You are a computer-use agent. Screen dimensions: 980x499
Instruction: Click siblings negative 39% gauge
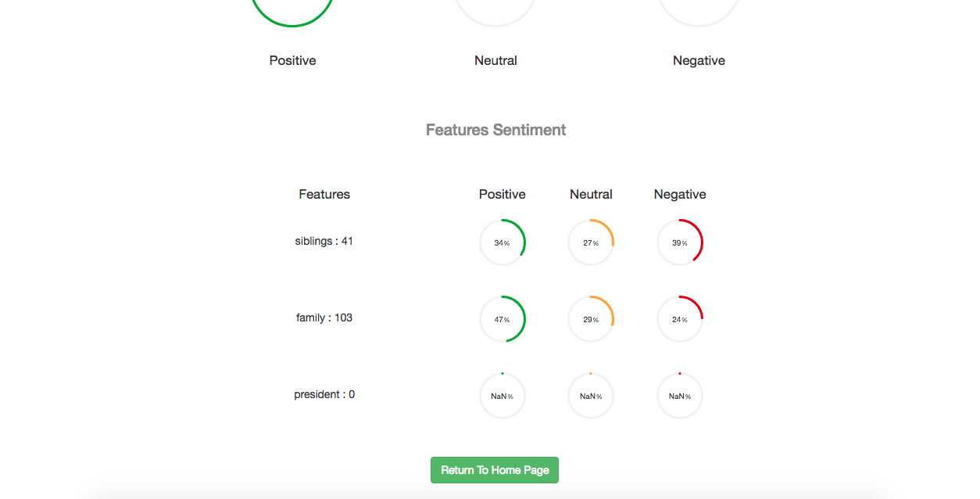(680, 242)
